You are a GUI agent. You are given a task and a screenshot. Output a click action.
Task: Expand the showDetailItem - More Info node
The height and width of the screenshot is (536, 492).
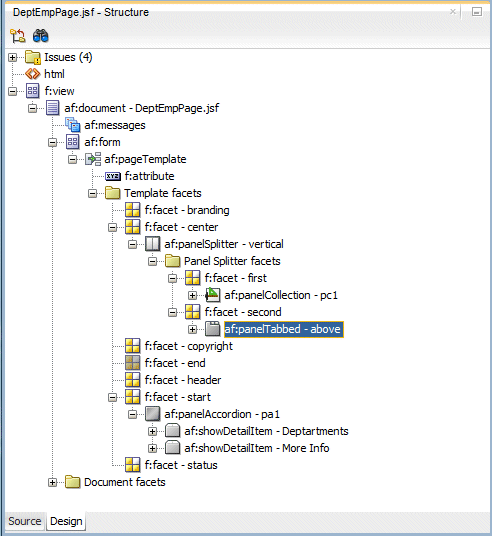(x=152, y=448)
